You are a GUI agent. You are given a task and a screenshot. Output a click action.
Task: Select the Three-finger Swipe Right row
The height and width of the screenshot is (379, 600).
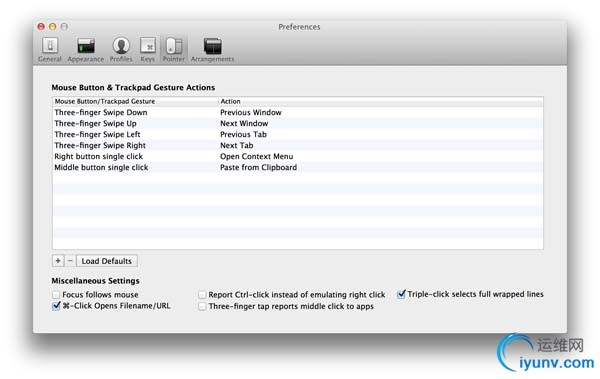[298, 145]
